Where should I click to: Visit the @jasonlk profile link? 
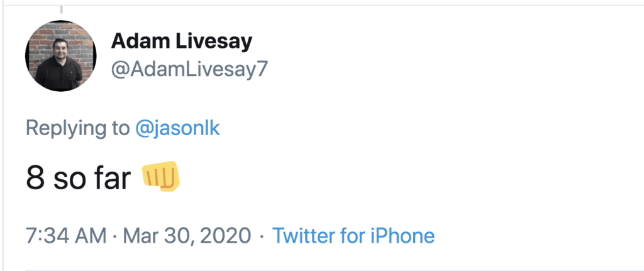tap(178, 128)
